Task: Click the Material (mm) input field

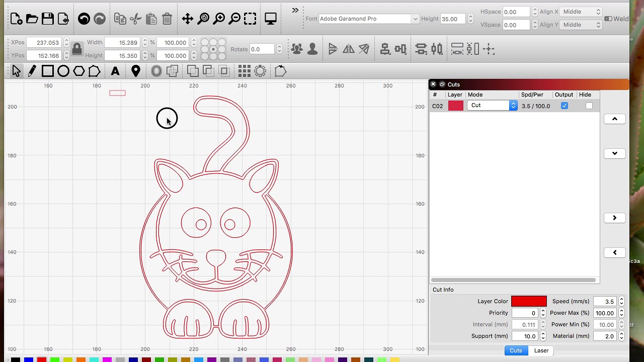Action: click(605, 336)
